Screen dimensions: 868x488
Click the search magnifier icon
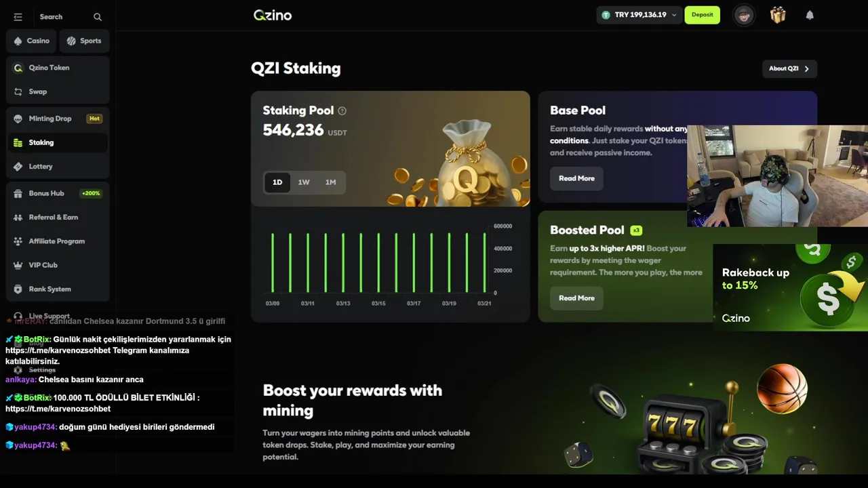click(98, 17)
